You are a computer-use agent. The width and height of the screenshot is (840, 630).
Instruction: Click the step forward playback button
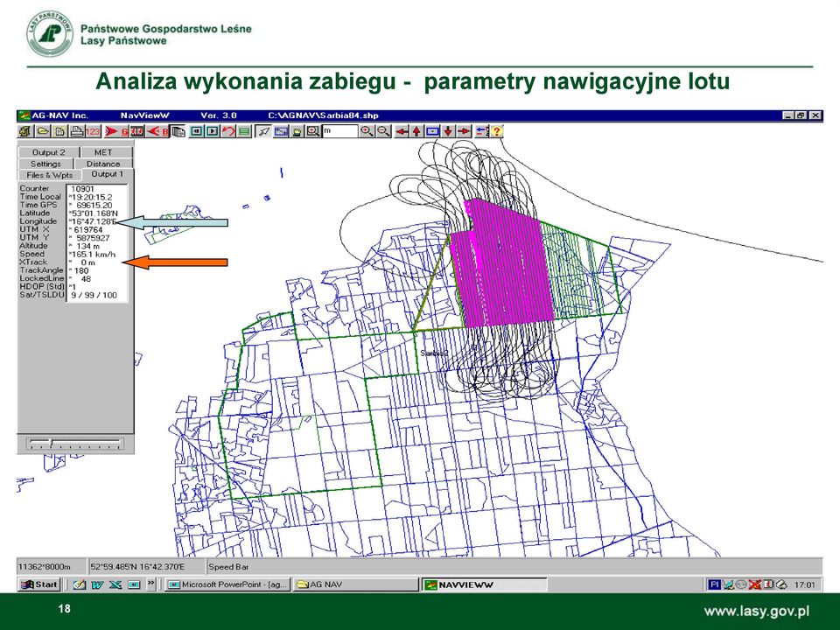[x=213, y=131]
